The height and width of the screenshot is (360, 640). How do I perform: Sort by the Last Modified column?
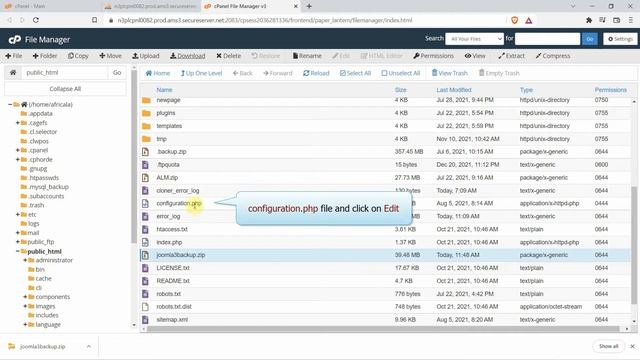(x=454, y=90)
